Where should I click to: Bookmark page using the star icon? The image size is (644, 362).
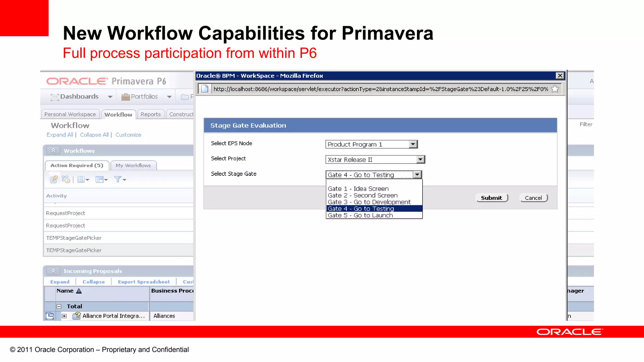click(x=555, y=89)
